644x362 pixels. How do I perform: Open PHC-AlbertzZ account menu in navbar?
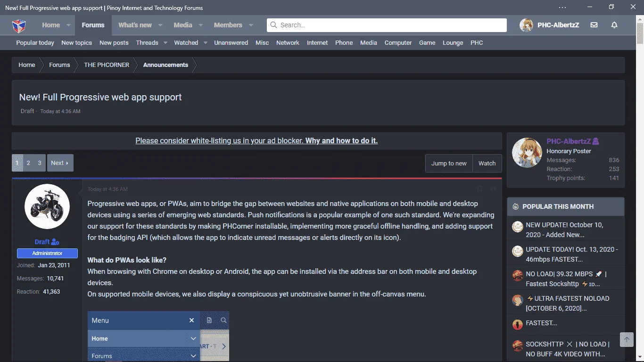click(x=558, y=25)
